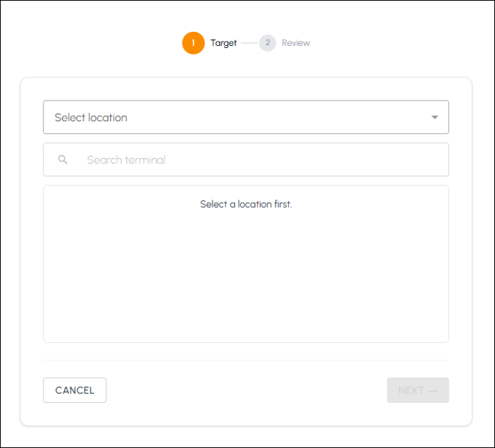Click the divider line above CANCEL
The image size is (495, 448).
tap(246, 360)
